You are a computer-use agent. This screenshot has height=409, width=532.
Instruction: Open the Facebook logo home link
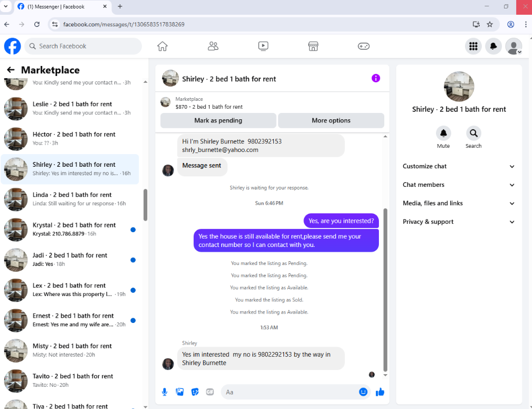click(12, 46)
